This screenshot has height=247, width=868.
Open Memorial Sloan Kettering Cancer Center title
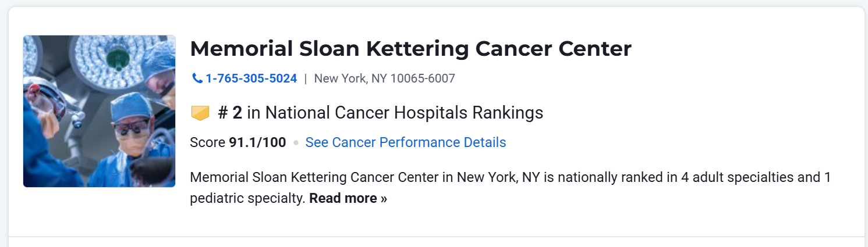pyautogui.click(x=410, y=48)
